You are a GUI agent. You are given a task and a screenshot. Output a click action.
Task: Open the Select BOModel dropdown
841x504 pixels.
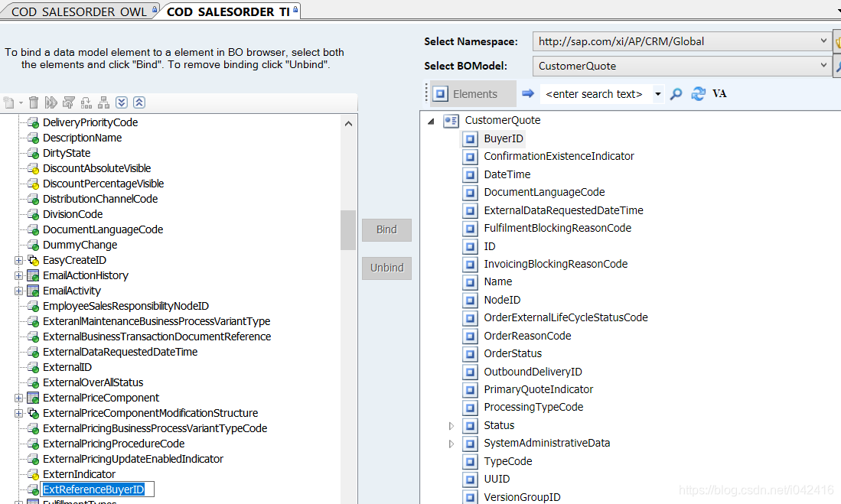click(823, 66)
